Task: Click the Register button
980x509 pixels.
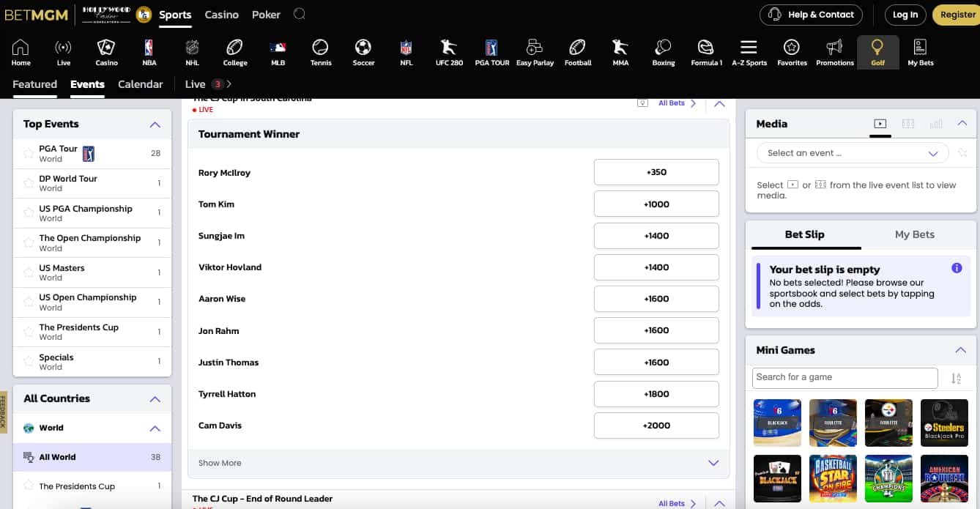Action: [x=958, y=15]
